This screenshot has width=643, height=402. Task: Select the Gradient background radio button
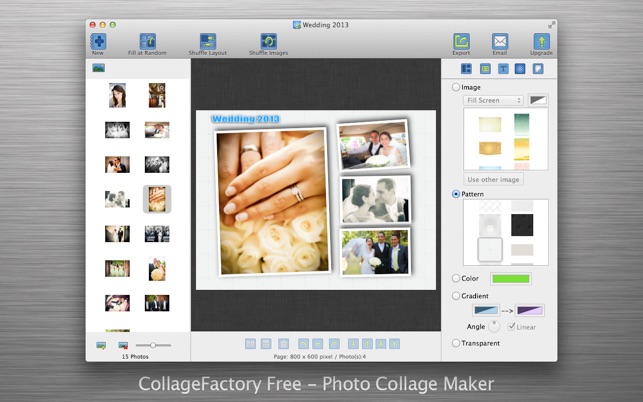tap(456, 296)
